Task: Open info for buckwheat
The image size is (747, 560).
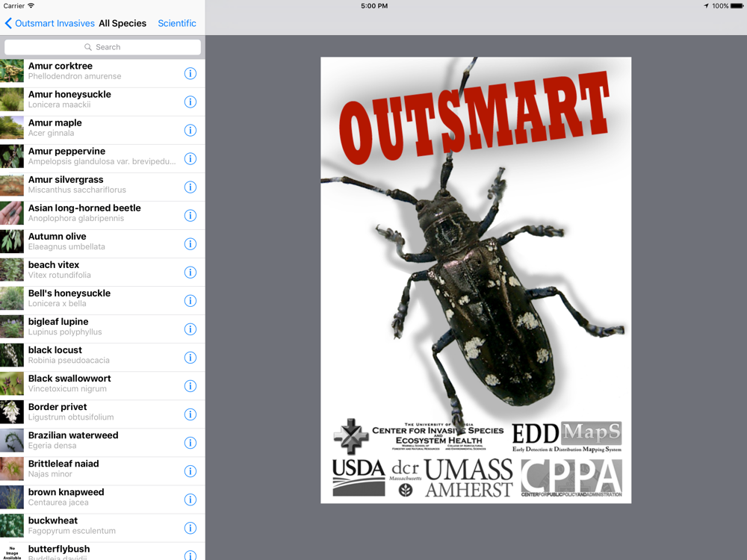Action: pos(190,528)
